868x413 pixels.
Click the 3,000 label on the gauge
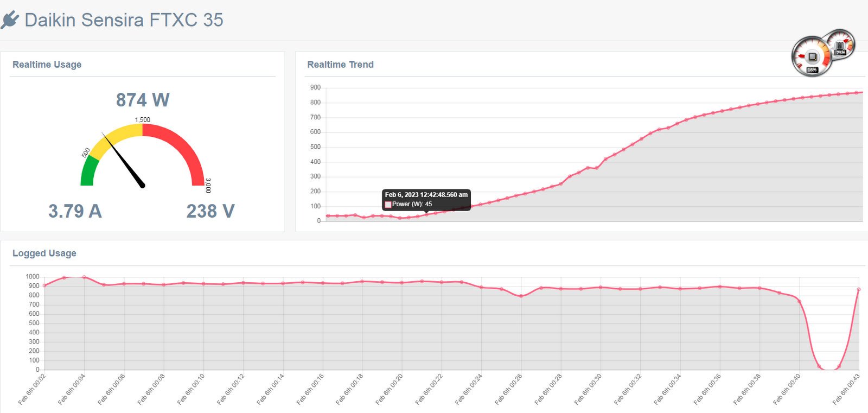pos(208,186)
